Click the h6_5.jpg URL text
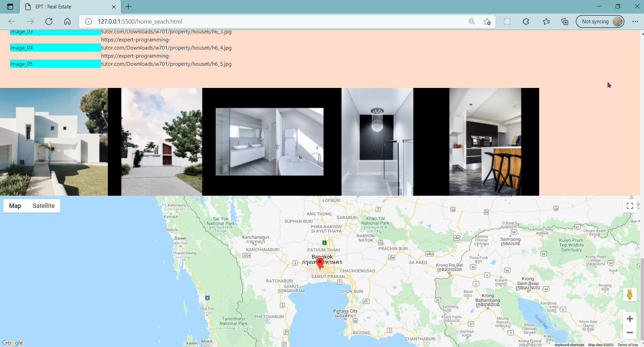 [166, 60]
